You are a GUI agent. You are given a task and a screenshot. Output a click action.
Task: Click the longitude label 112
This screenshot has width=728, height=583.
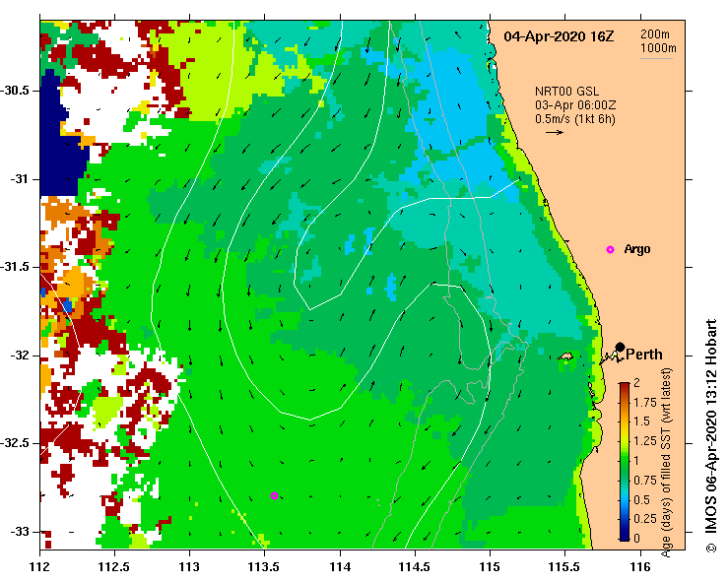(40, 567)
